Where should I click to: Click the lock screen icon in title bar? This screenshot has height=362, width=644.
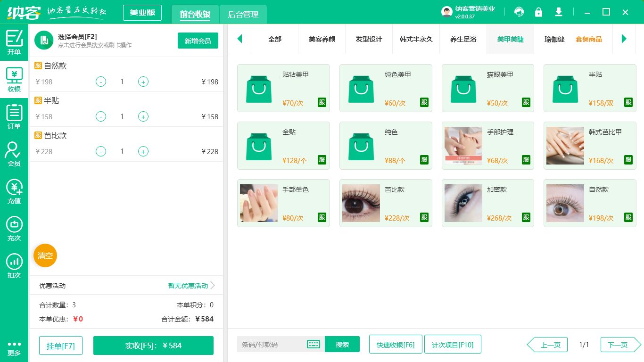pos(539,12)
